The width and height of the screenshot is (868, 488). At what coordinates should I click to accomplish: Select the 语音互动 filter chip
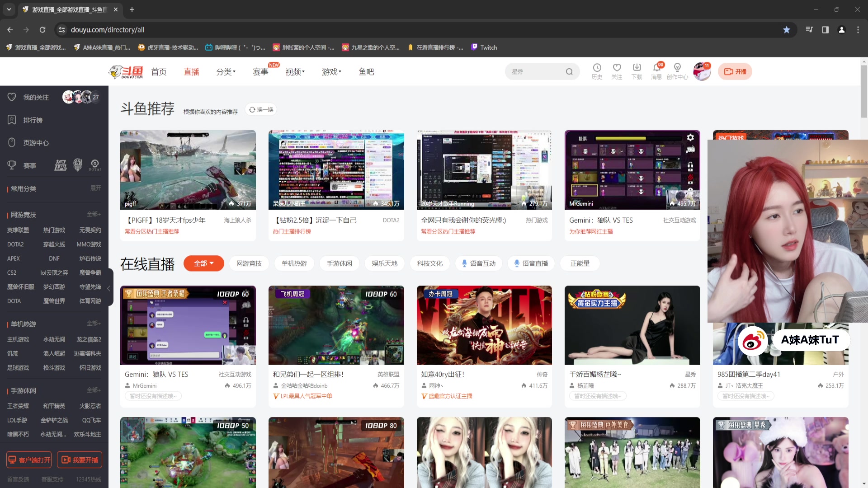pyautogui.click(x=478, y=263)
